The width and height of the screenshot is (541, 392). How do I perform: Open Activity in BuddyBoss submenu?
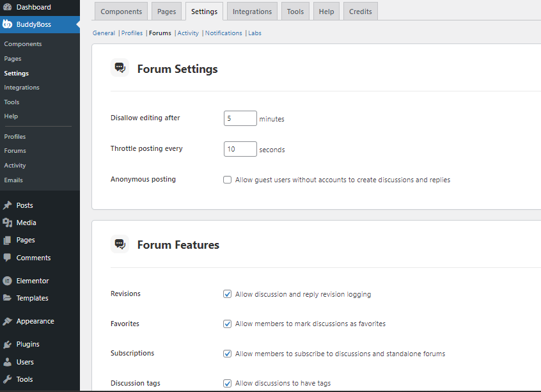15,166
